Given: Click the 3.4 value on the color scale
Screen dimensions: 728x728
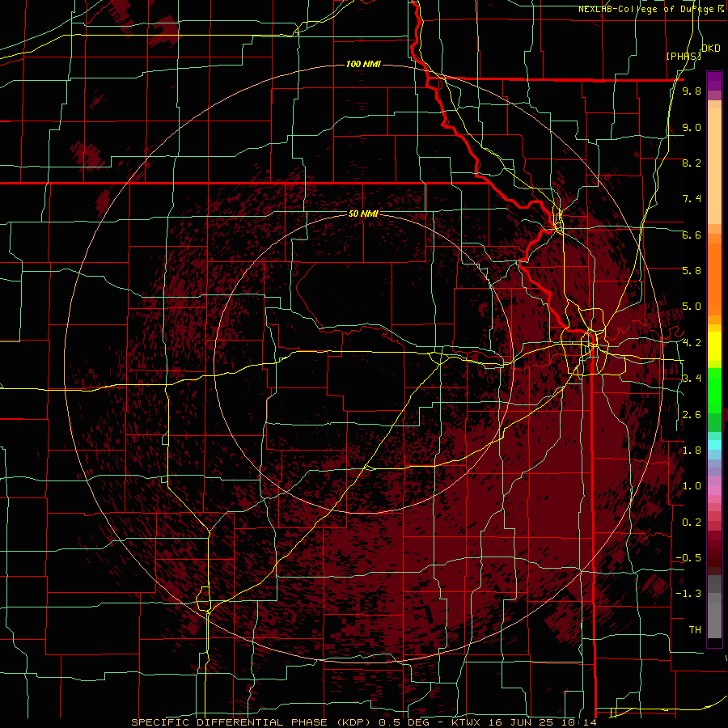Looking at the screenshot, I should pos(692,379).
